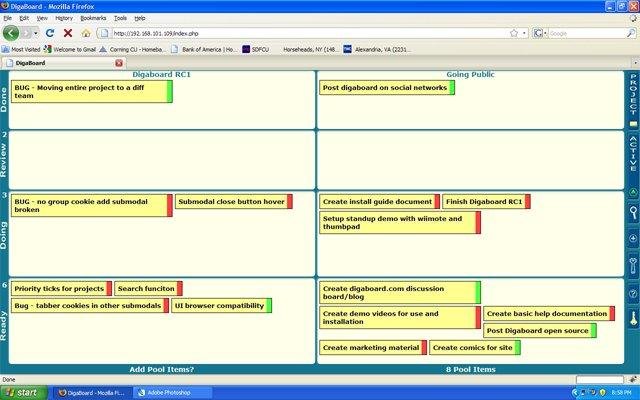Image resolution: width=640 pixels, height=400 pixels.
Task: Select 'Setup standup demo with wiimote' card
Action: [x=400, y=222]
